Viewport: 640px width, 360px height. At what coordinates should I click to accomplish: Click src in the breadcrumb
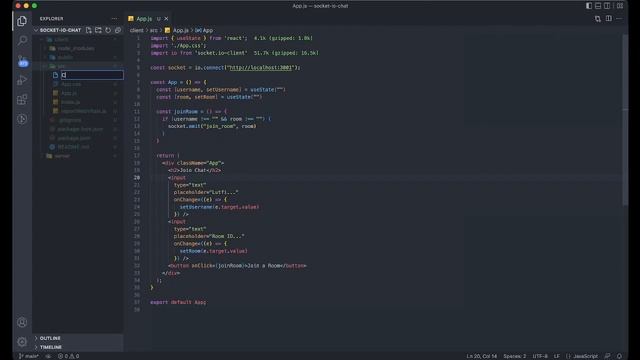pyautogui.click(x=153, y=30)
